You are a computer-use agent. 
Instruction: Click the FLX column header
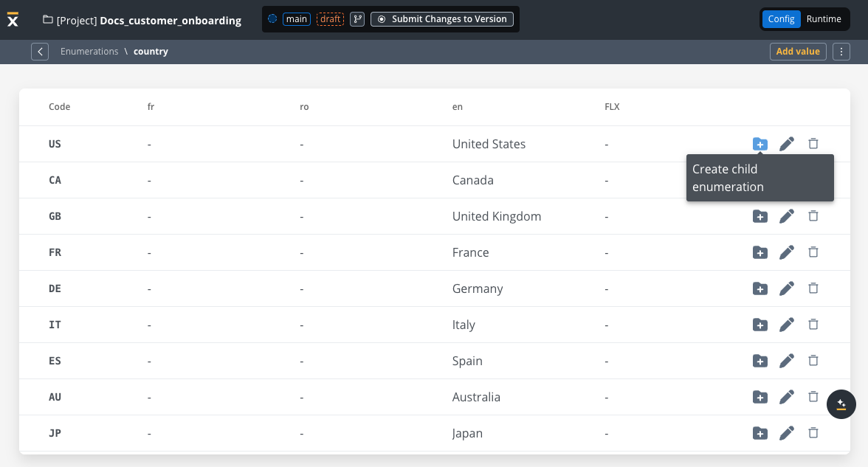(612, 107)
